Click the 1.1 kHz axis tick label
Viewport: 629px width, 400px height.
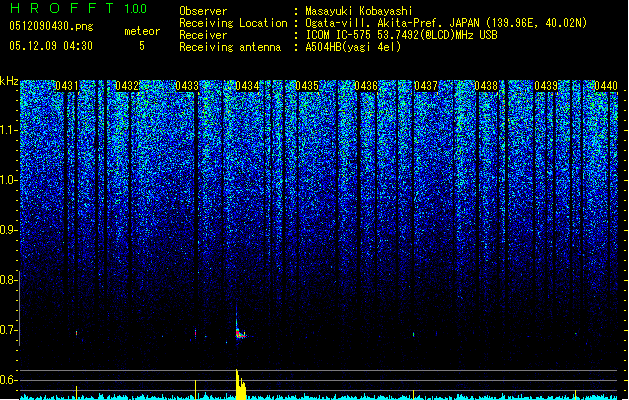(8, 130)
